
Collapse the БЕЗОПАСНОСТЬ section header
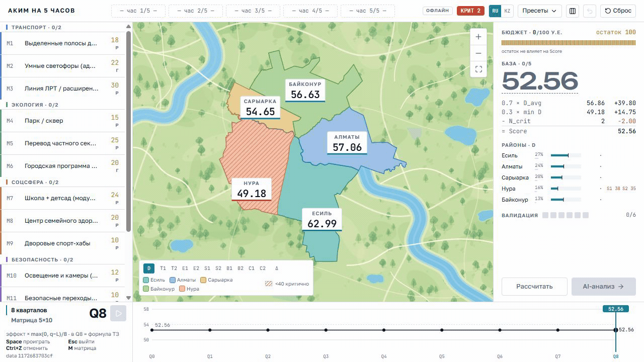click(62, 259)
